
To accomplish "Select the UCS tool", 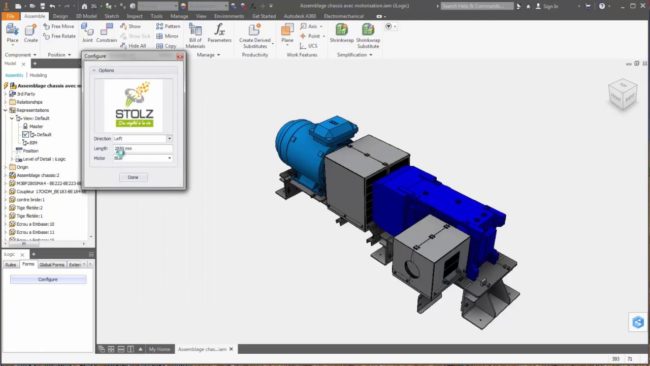I will [308, 46].
